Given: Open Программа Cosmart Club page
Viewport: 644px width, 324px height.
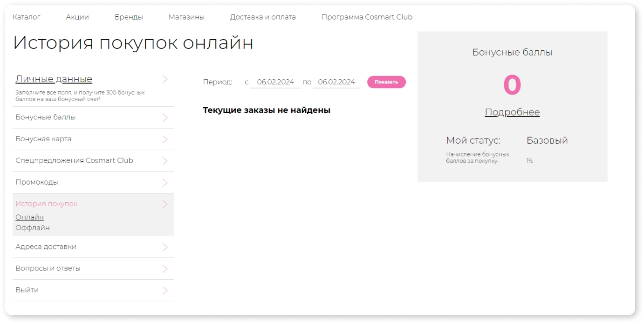Looking at the screenshot, I should (367, 17).
